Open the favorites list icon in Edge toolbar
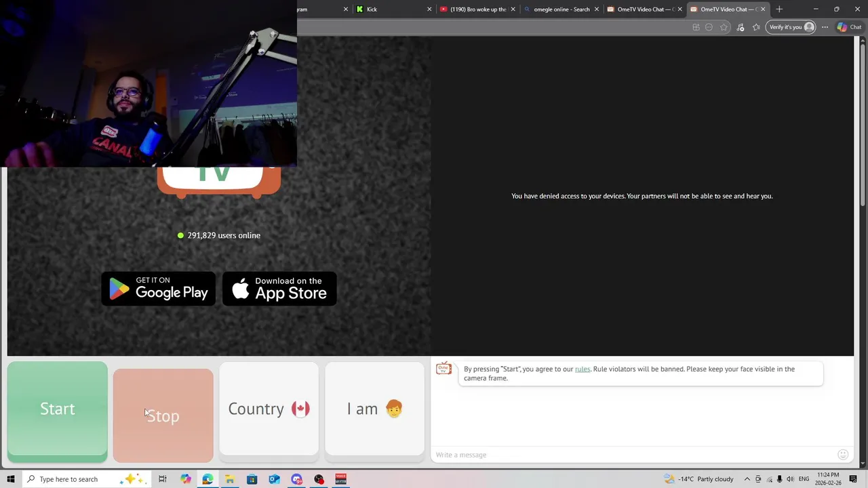 click(x=756, y=27)
